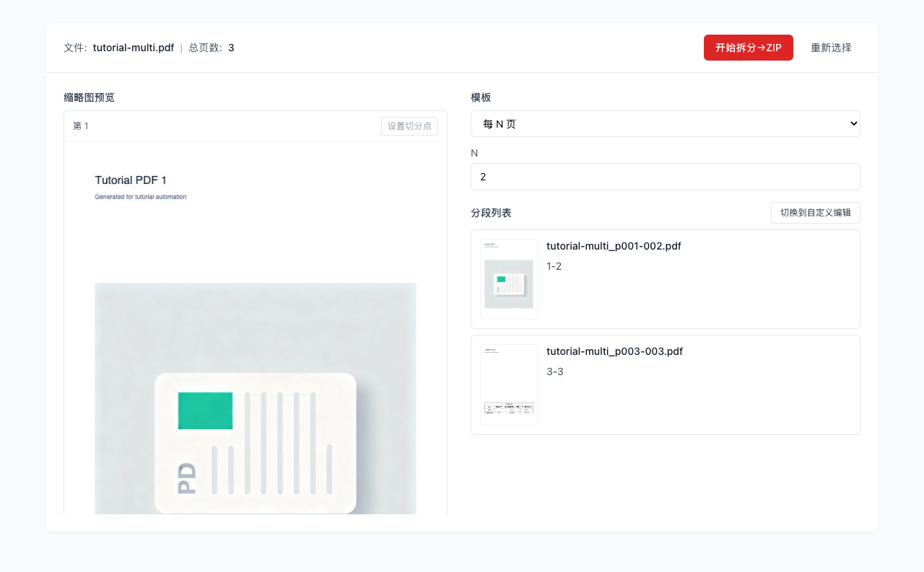
Task: Open the 模板 dropdown showing 每 N 页
Action: (664, 124)
